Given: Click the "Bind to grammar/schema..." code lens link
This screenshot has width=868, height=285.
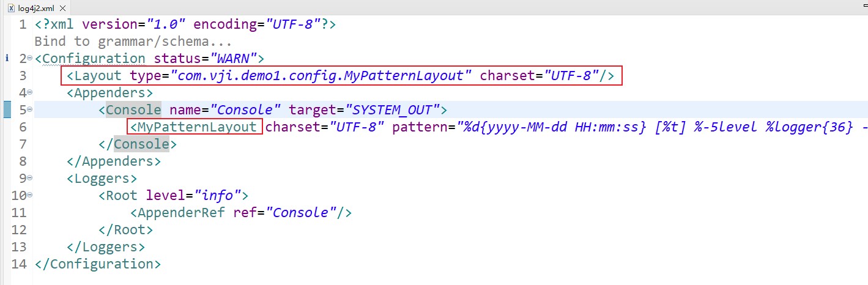Looking at the screenshot, I should pyautogui.click(x=133, y=42).
